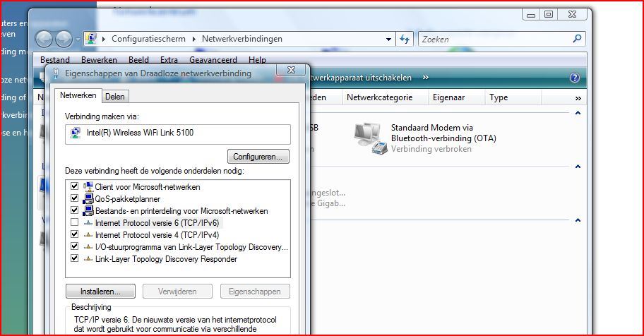Viewport: 644px width, 336px height.
Task: Show more toolbar commands chevron
Action: click(426, 77)
